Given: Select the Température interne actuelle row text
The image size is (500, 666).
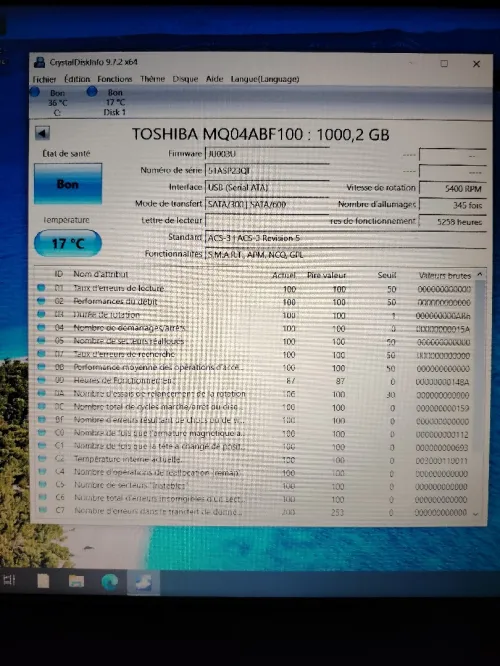Looking at the screenshot, I should [127, 459].
